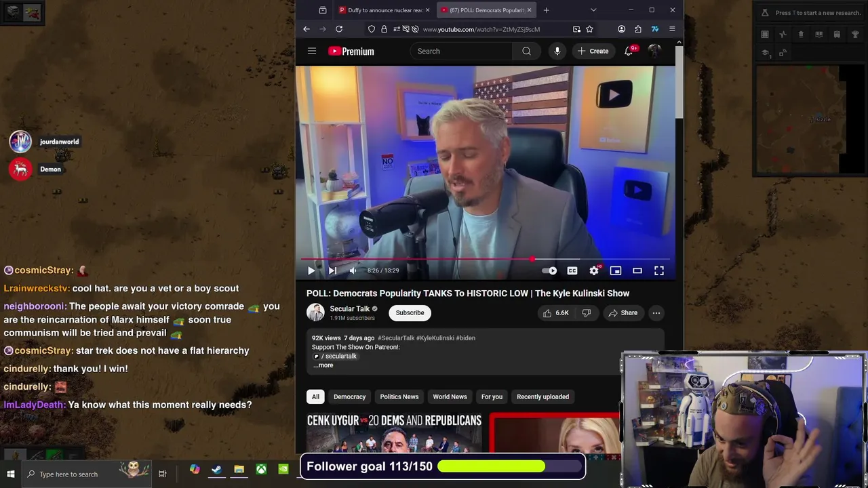
Task: Open browser extensions puzzle icon
Action: (638, 29)
